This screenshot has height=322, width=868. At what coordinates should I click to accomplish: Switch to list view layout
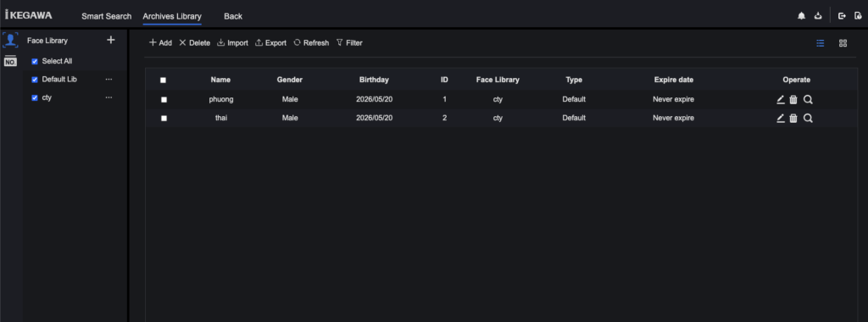[821, 43]
